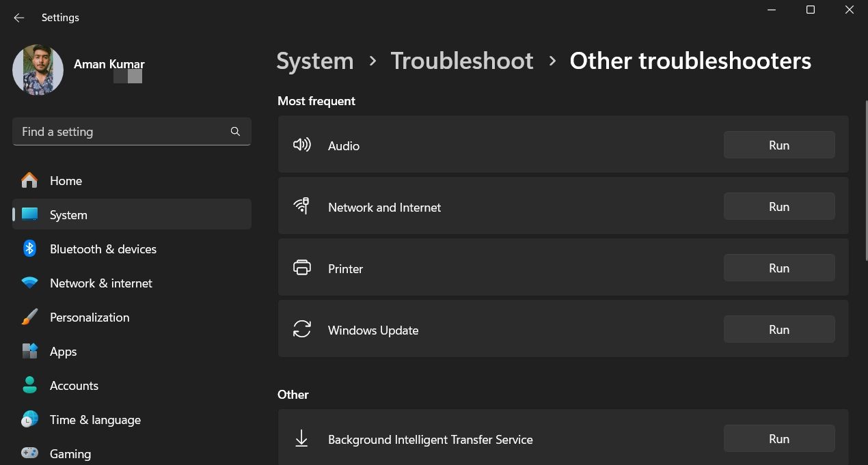868x465 pixels.
Task: Go to System breadcrumb link
Action: [x=315, y=61]
